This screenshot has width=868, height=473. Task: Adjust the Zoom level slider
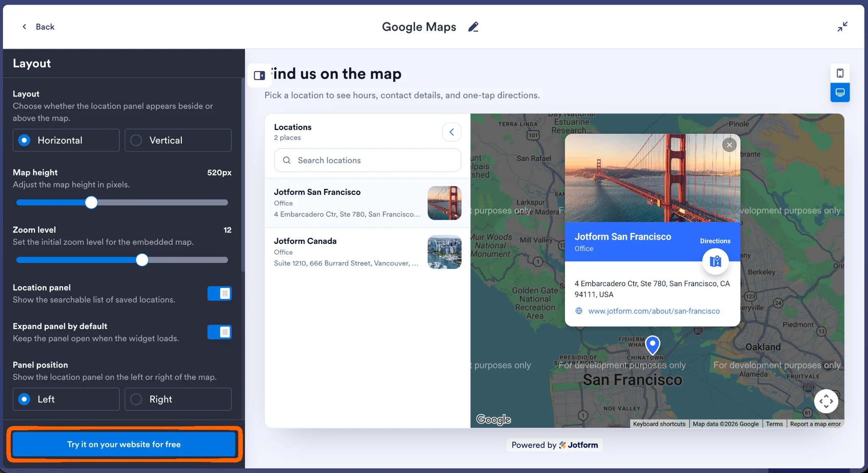click(142, 260)
